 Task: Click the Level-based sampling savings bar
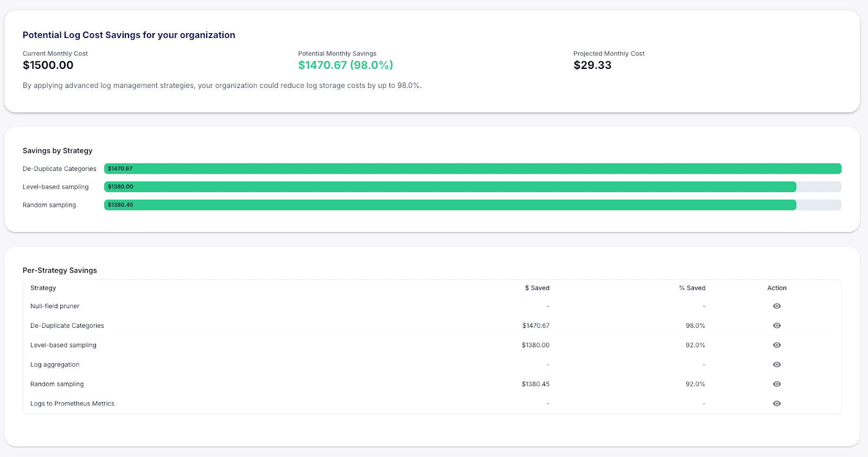click(x=450, y=187)
